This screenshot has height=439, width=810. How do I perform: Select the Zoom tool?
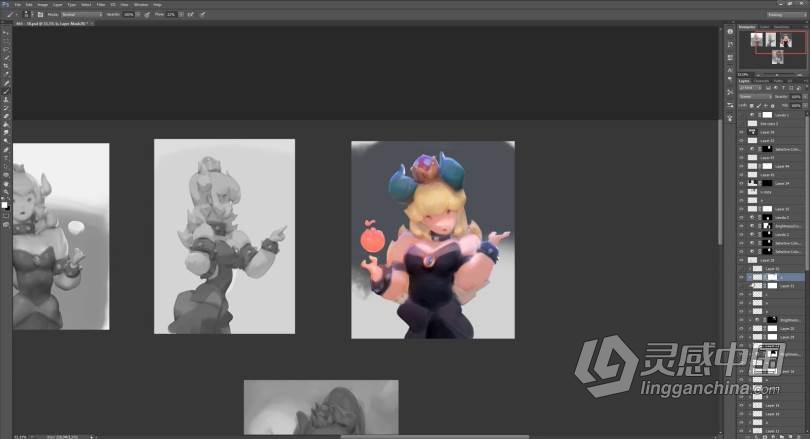point(6,192)
